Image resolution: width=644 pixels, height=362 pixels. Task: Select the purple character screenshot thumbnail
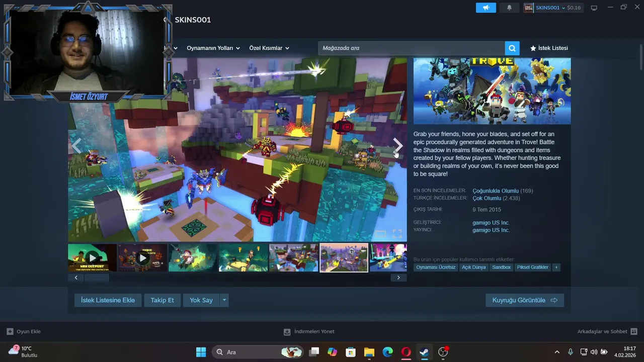coord(388,258)
